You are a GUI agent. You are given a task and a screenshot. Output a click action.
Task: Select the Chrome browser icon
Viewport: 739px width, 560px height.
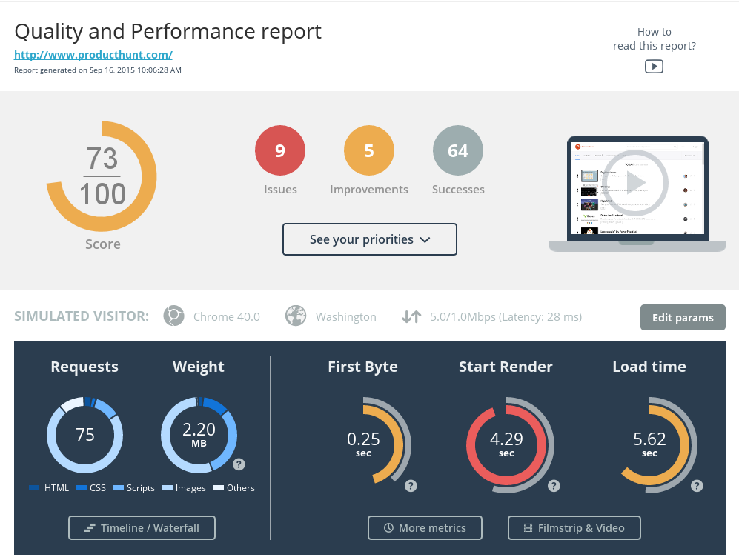point(173,316)
